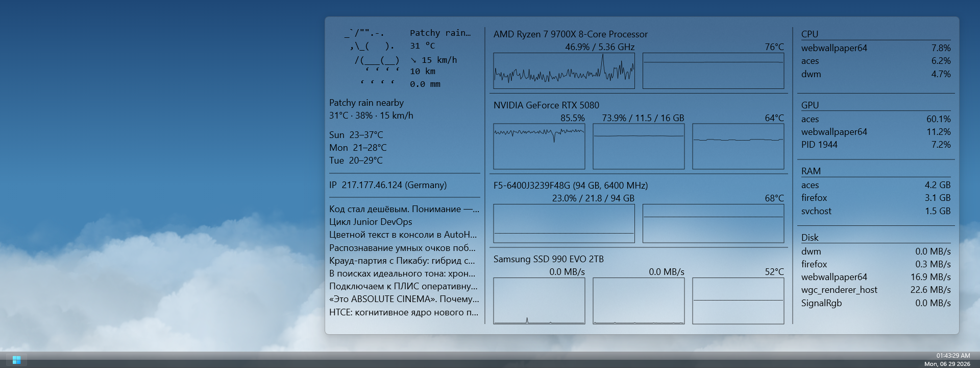Click the GPU temperature graph below 64°C
Screen dimensions: 980x368
738,146
